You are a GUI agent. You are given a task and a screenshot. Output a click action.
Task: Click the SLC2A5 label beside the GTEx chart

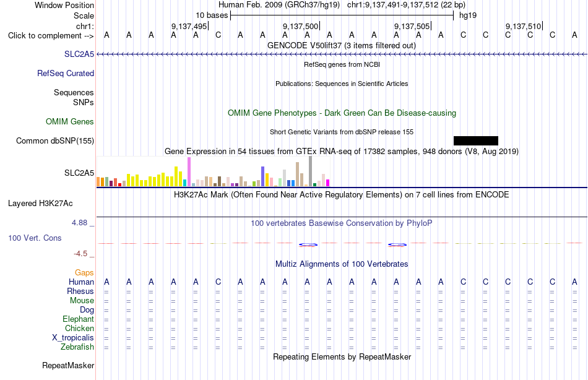pyautogui.click(x=79, y=173)
